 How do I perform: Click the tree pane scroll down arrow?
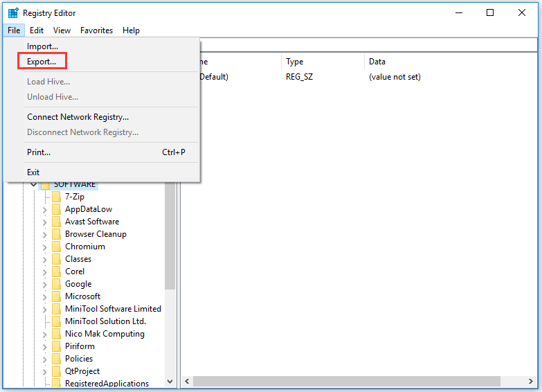(170, 382)
